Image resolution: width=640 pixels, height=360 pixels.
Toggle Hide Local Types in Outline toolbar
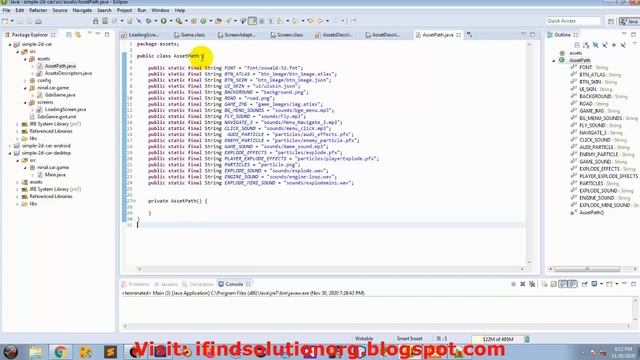pyautogui.click(x=623, y=45)
